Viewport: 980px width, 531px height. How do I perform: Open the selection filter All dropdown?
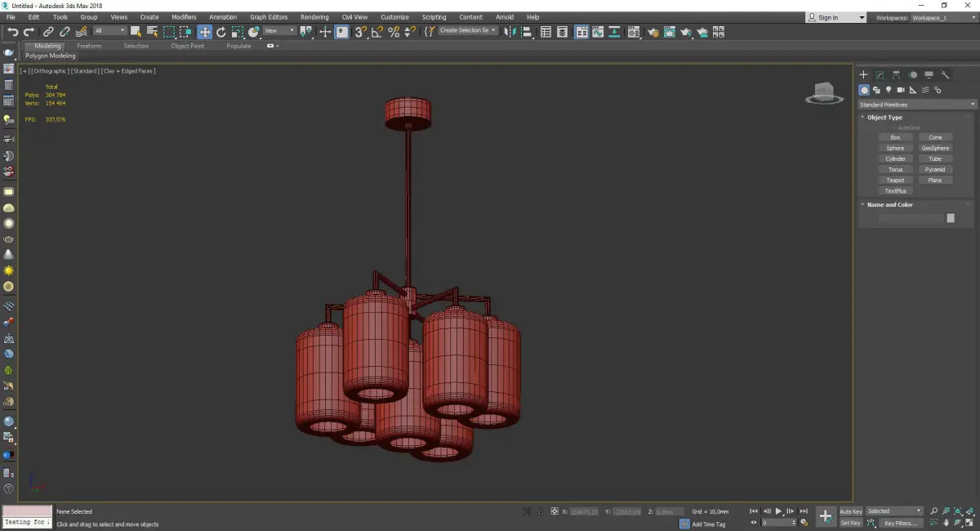point(109,31)
